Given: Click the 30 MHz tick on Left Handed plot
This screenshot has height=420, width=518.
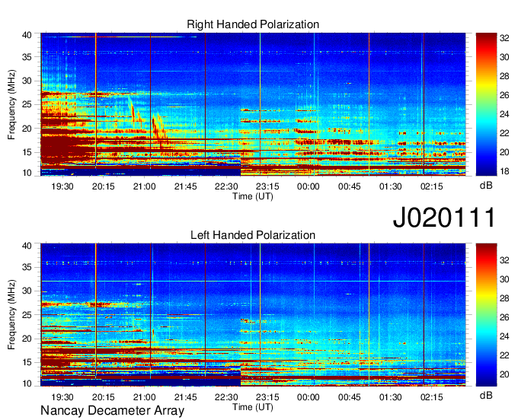Looking at the screenshot, I should 27,291.
